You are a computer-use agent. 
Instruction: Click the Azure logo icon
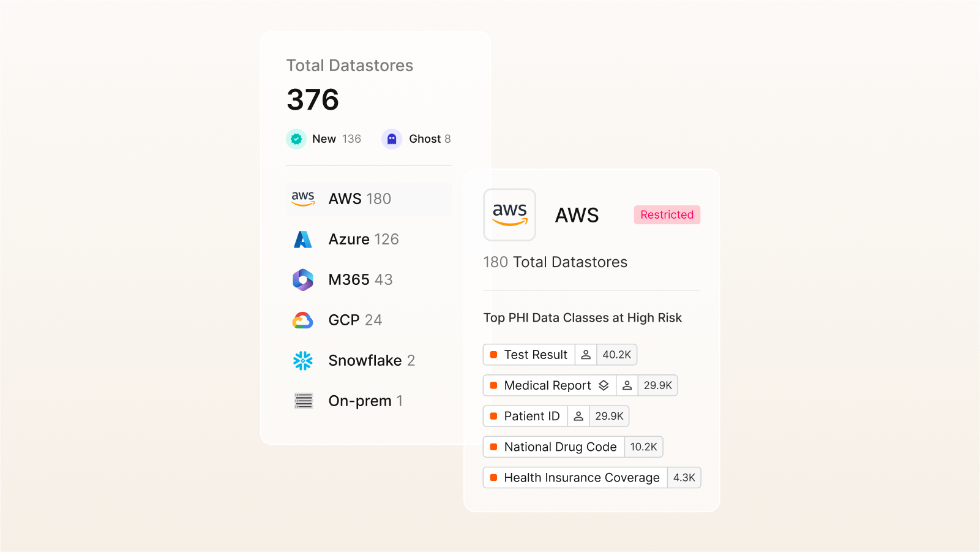(303, 239)
